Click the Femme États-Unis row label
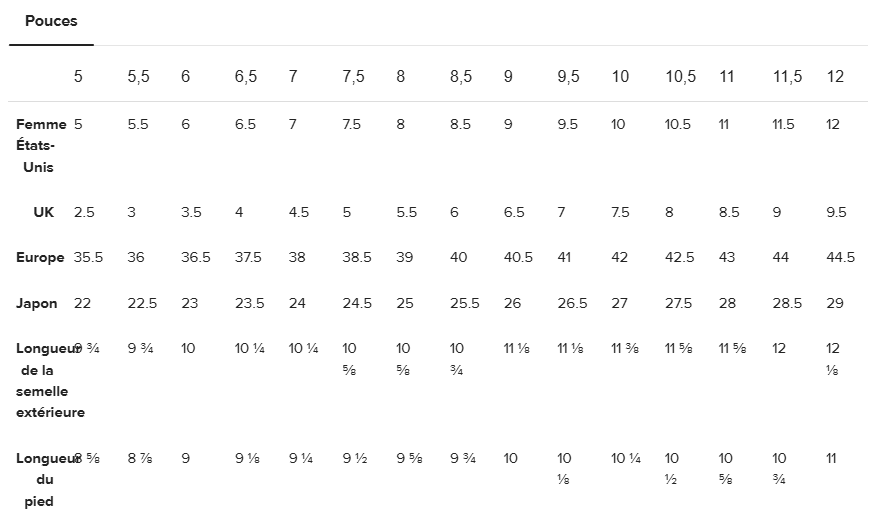This screenshot has width=872, height=518. coord(41,146)
